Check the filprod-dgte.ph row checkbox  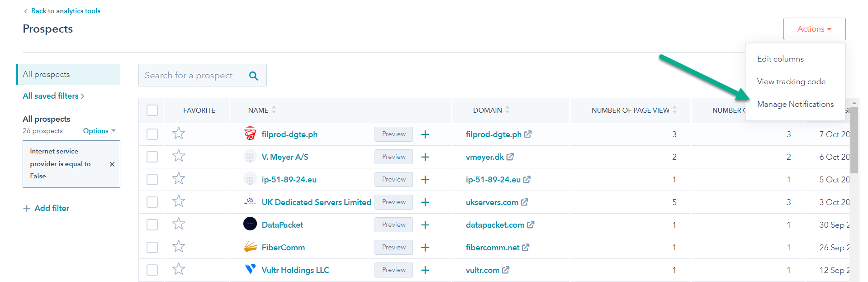152,134
